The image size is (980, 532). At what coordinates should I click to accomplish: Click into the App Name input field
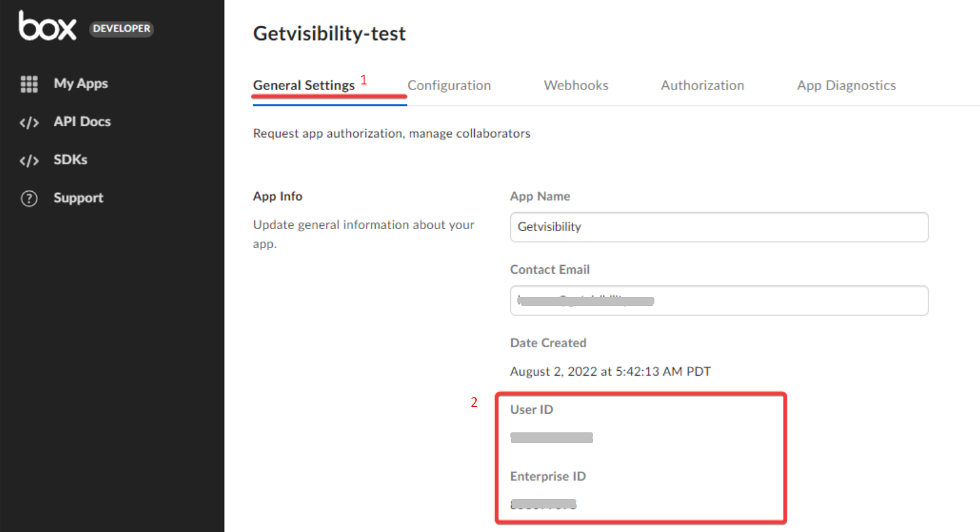point(718,227)
